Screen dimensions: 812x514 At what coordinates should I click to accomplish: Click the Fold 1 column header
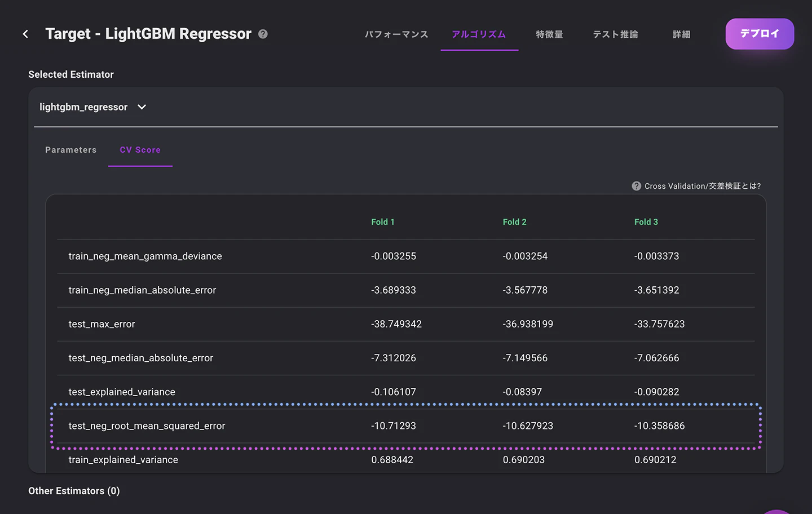383,222
